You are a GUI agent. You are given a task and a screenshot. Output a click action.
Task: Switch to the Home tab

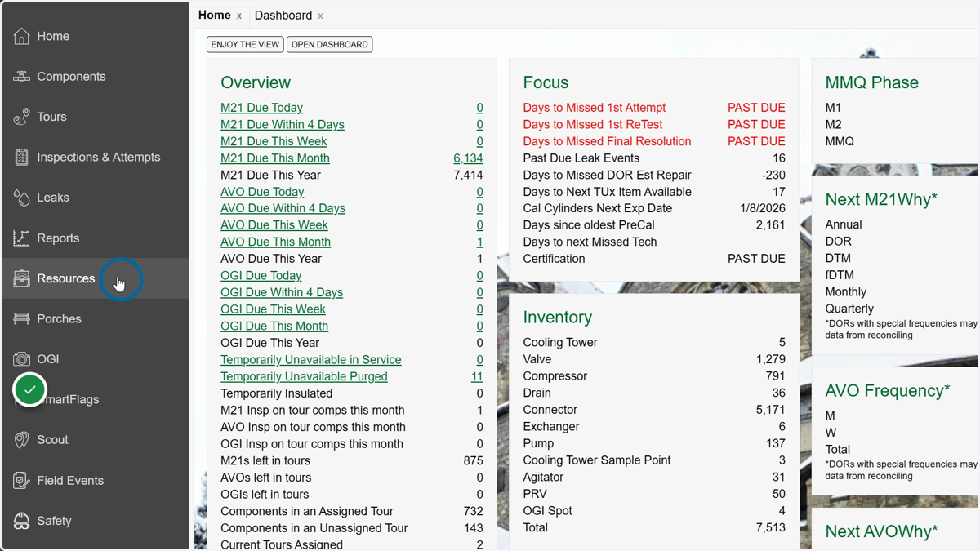tap(214, 15)
